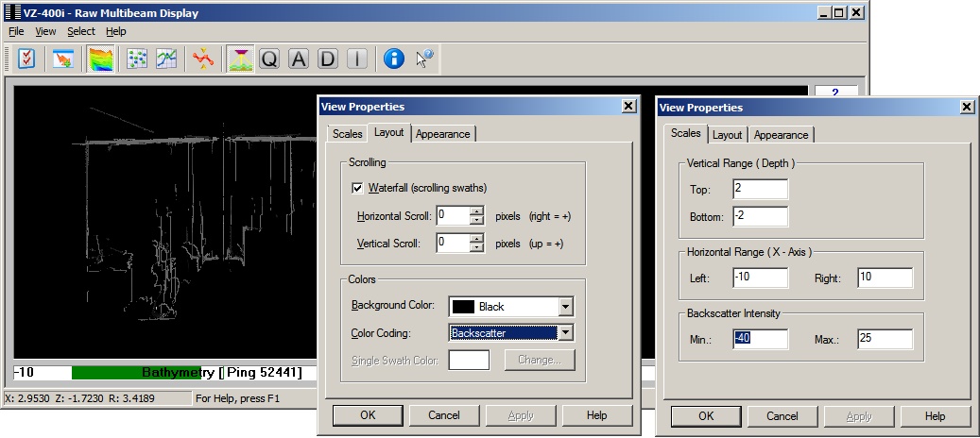The width and height of the screenshot is (980, 438).
Task: Open the Background Color dropdown
Action: pos(565,307)
